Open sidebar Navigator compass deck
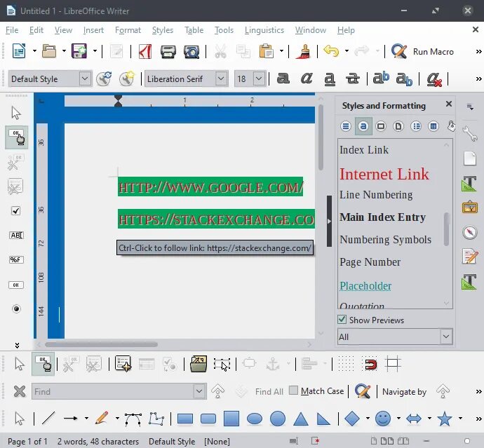484x448 pixels. (469, 232)
